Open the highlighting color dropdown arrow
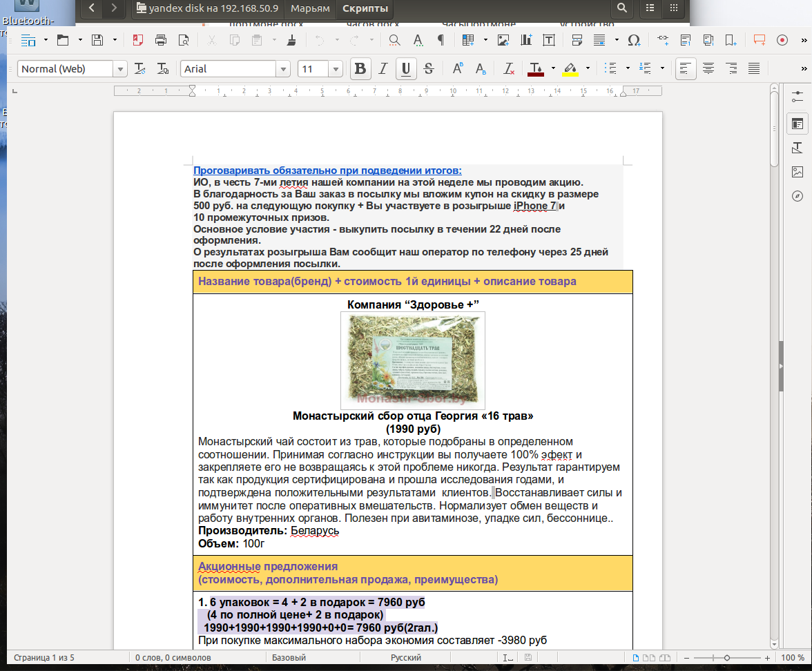 [x=587, y=68]
